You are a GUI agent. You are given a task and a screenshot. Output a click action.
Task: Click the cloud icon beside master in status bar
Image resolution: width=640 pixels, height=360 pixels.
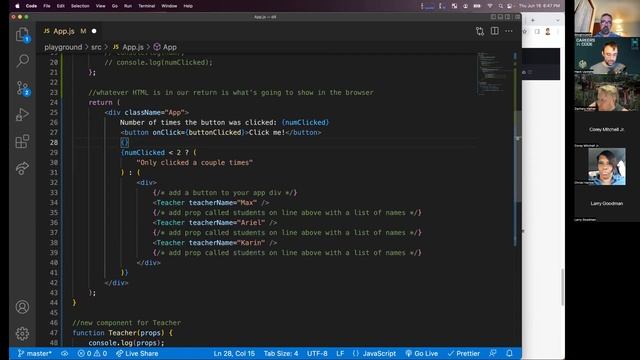pos(64,353)
